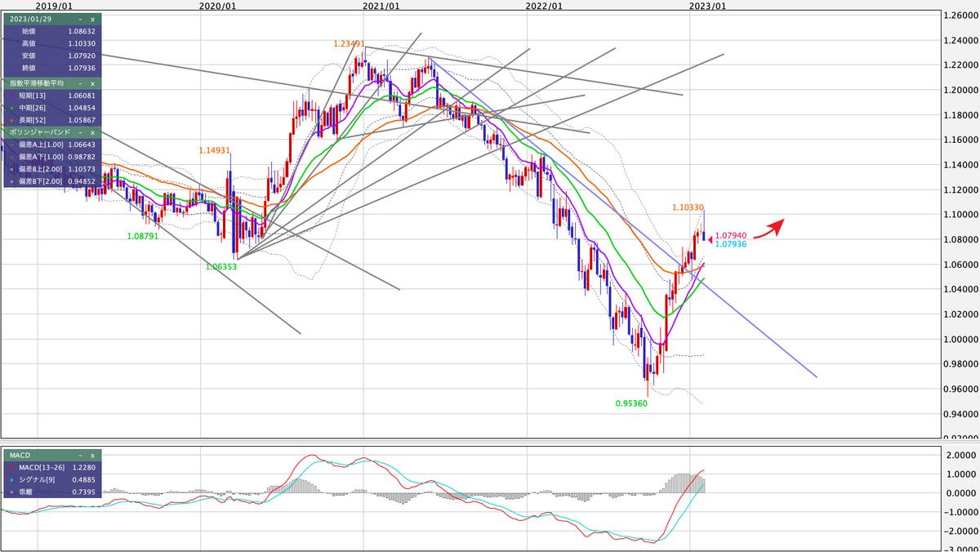
Task: Click the 2021/01 date axis label
Action: coord(381,5)
